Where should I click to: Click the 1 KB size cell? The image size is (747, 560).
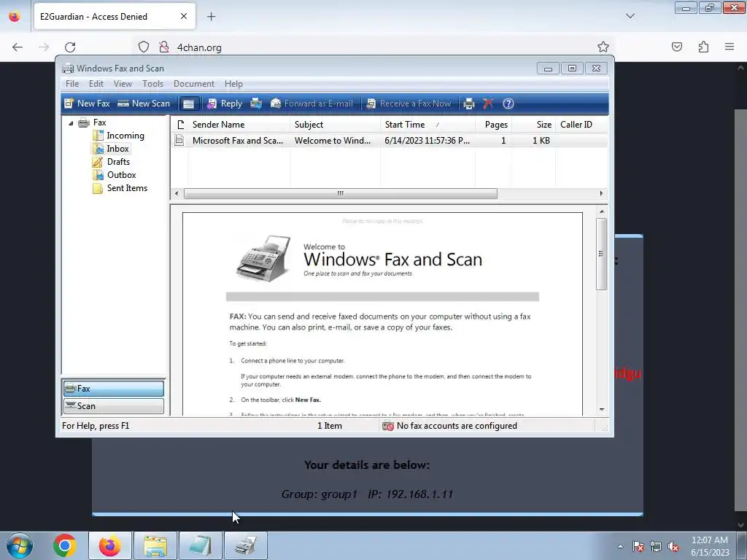pyautogui.click(x=541, y=141)
